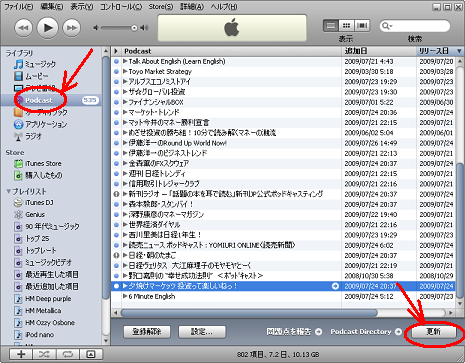
Task: Open the 編集(E) menu
Action: (x=52, y=6)
